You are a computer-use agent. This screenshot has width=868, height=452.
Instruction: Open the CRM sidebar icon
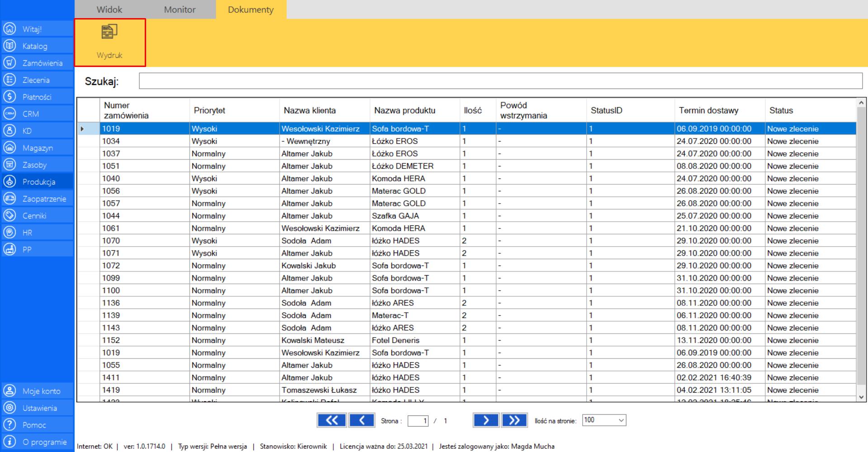[x=9, y=114]
